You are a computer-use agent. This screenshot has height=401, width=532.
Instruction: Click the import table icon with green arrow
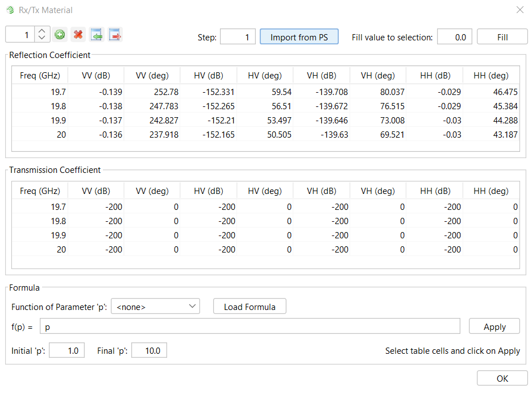pyautogui.click(x=97, y=35)
